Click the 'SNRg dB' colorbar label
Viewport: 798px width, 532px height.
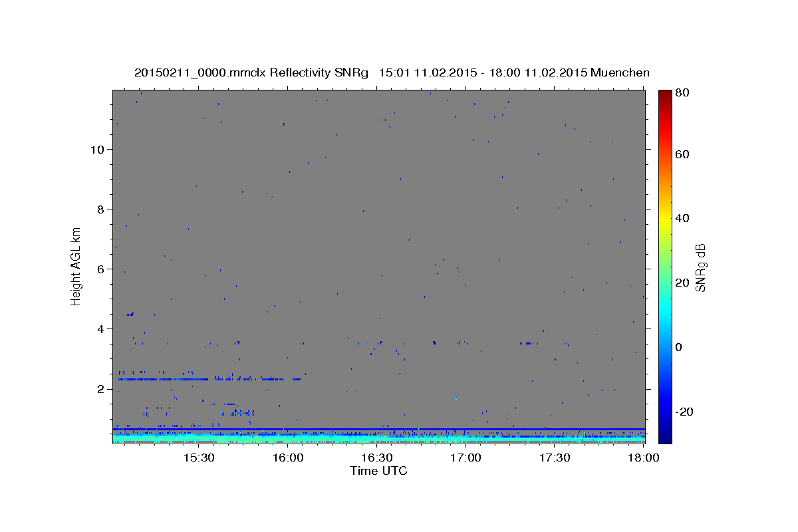pyautogui.click(x=700, y=267)
